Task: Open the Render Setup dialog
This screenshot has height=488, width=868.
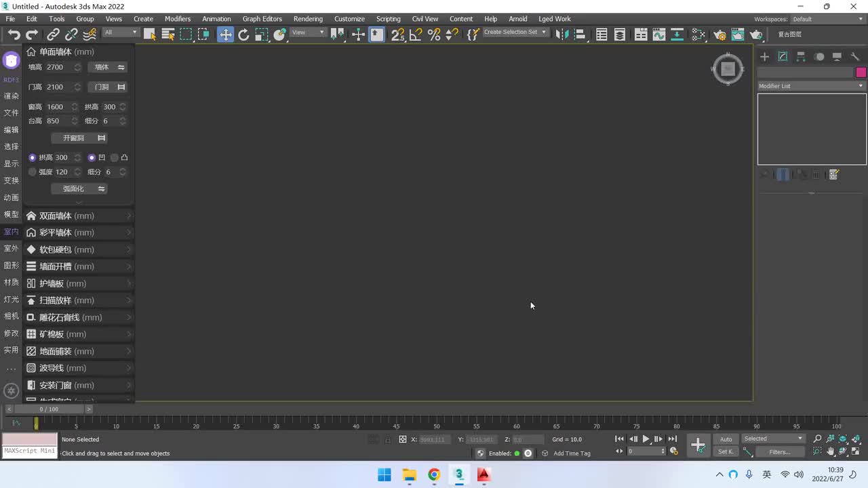Action: pyautogui.click(x=719, y=35)
